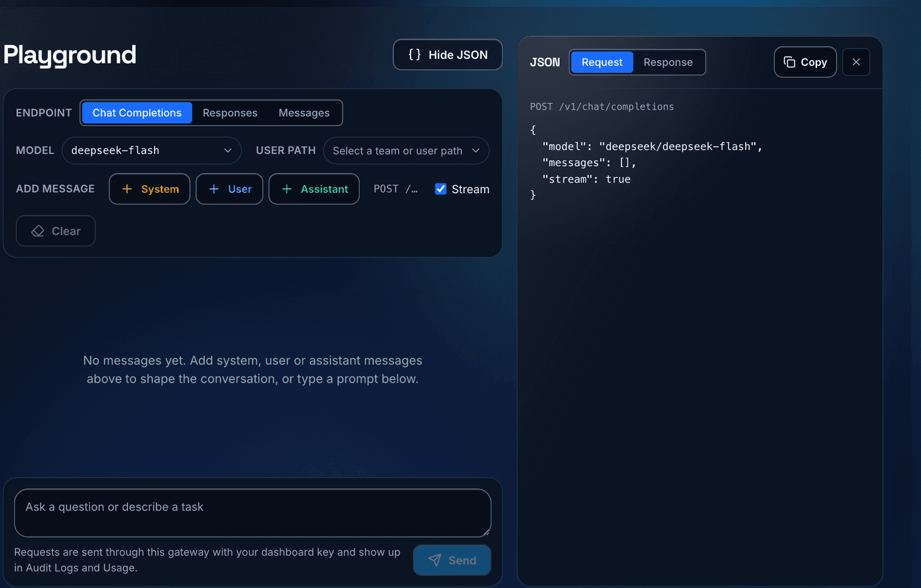Click the "messages": [] JSON line
Screen dimensions: 921x588
point(589,163)
